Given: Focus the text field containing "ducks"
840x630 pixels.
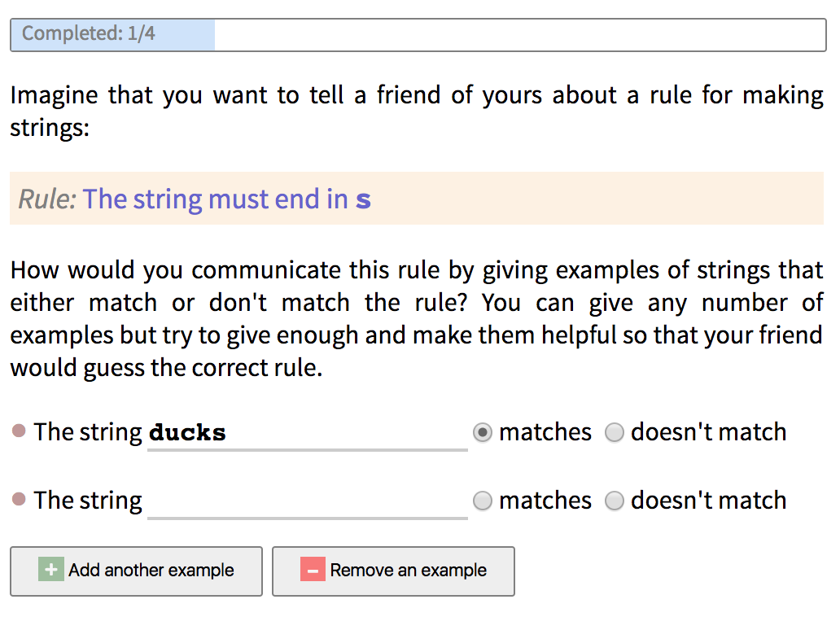Looking at the screenshot, I should [307, 432].
